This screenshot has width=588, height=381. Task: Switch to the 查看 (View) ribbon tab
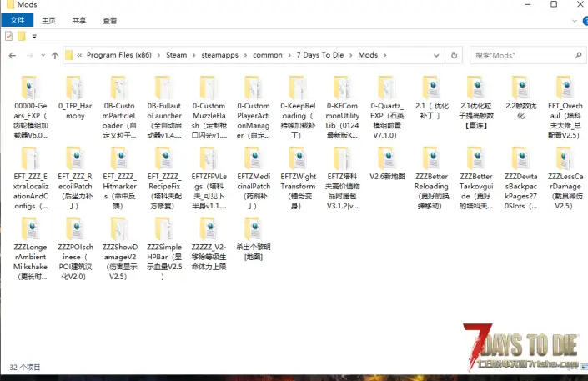pyautogui.click(x=110, y=21)
